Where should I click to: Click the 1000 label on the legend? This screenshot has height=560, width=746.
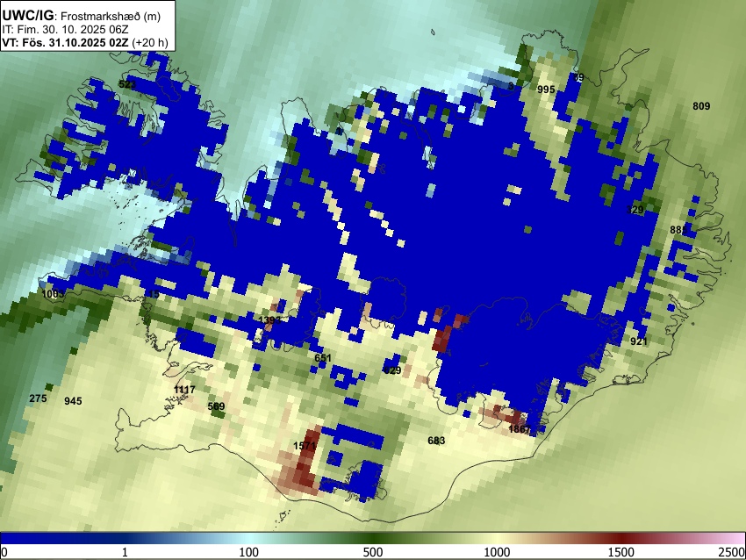pyautogui.click(x=497, y=552)
